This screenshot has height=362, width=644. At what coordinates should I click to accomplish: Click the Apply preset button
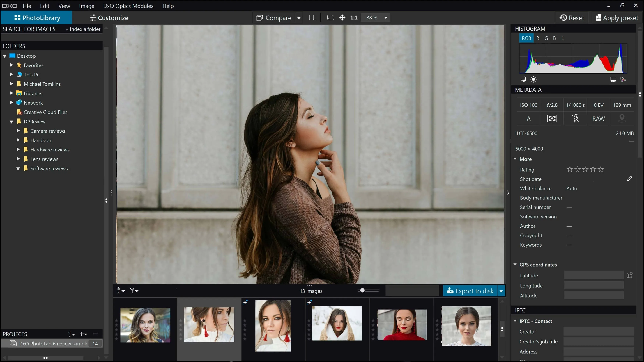[617, 18]
